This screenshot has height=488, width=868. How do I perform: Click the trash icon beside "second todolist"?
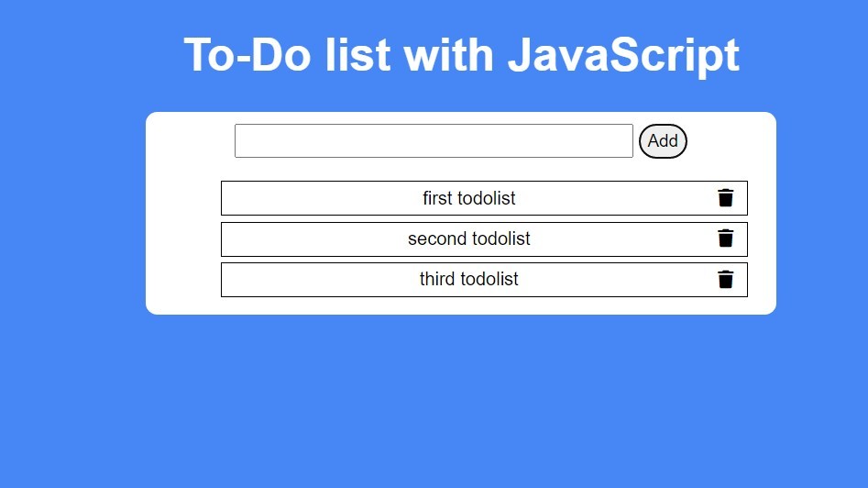click(725, 238)
